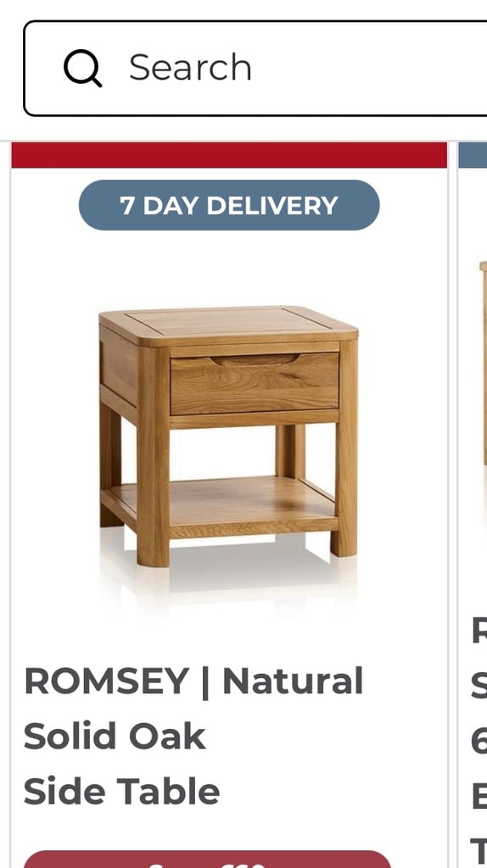The width and height of the screenshot is (487, 868).
Task: Click the tabletop of the oak side table
Action: [x=227, y=322]
